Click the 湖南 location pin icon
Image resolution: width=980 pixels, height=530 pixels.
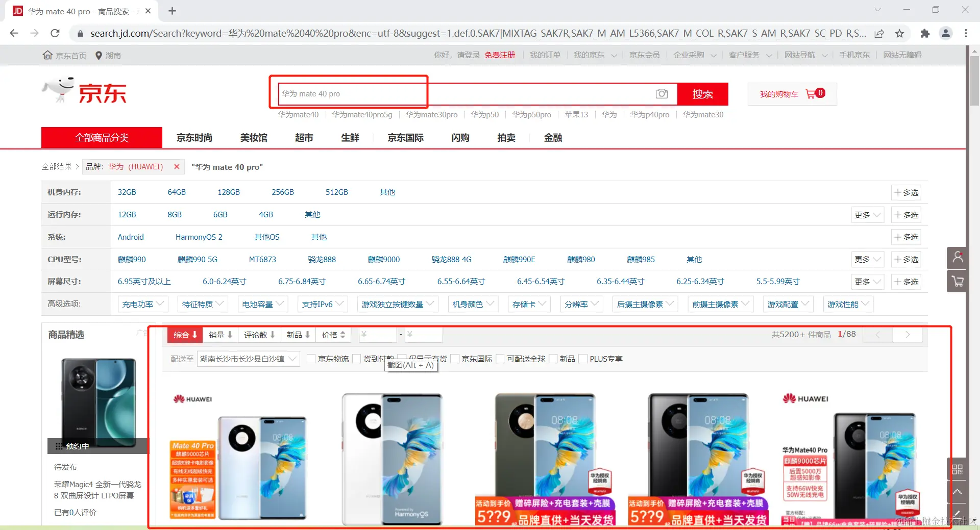[99, 55]
